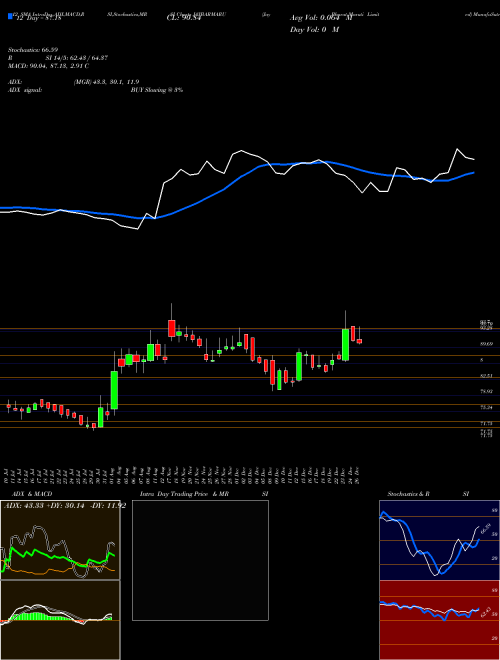This screenshot has width=500, height=660.
Task: Click the 66.59 value label in the Stochastics panel
Action: click(x=486, y=527)
